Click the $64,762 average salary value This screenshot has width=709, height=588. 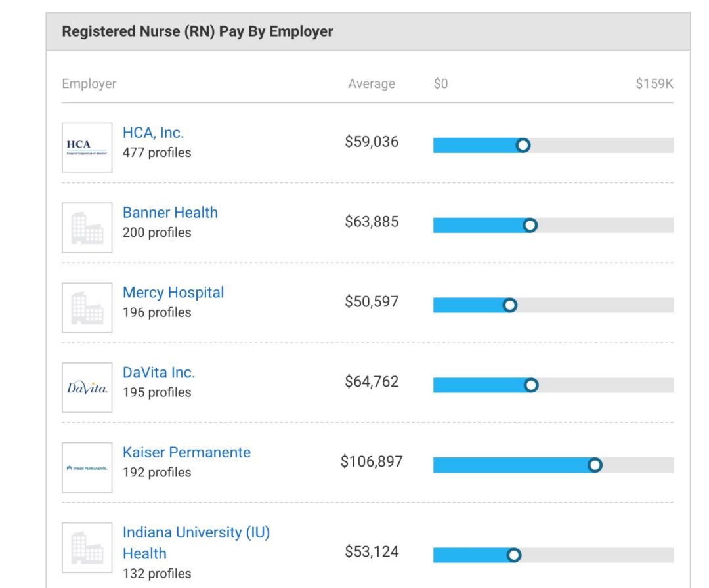(372, 382)
